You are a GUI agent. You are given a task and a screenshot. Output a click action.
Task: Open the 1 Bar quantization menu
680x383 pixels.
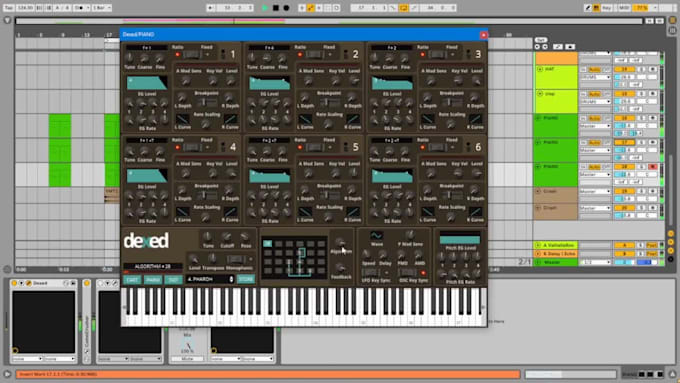[101, 8]
